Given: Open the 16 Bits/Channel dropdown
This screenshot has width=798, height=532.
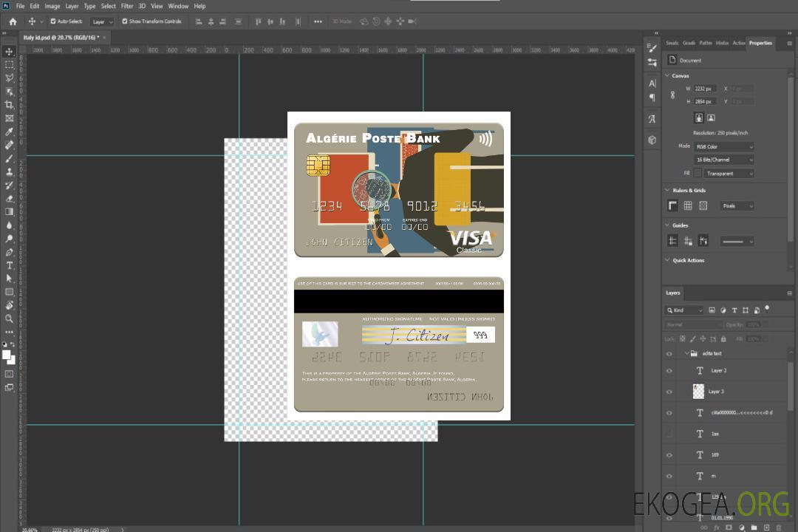Looking at the screenshot, I should coord(723,160).
